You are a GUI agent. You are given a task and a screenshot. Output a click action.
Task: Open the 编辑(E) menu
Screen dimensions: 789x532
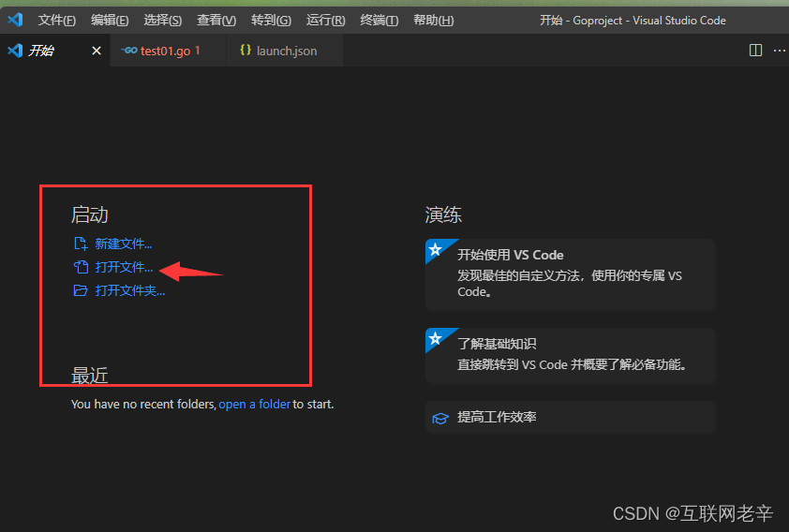(x=110, y=20)
